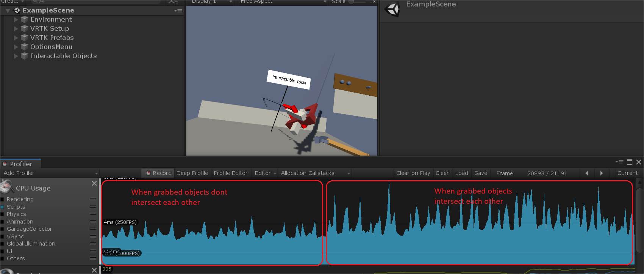
Task: Toggle the Others category color box
Action: (x=2, y=258)
